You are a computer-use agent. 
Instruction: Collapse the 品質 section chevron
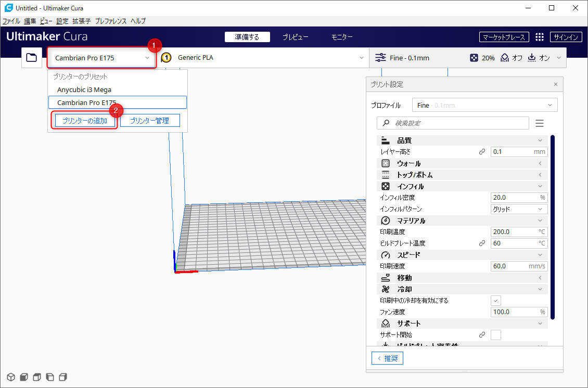point(540,140)
